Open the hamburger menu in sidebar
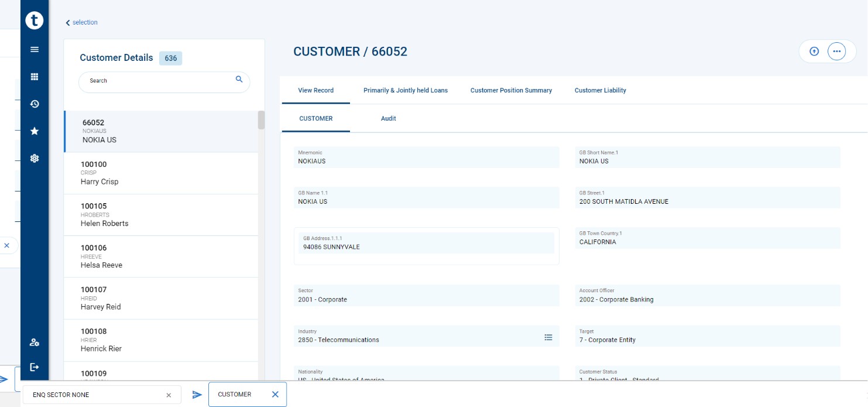 [35, 50]
